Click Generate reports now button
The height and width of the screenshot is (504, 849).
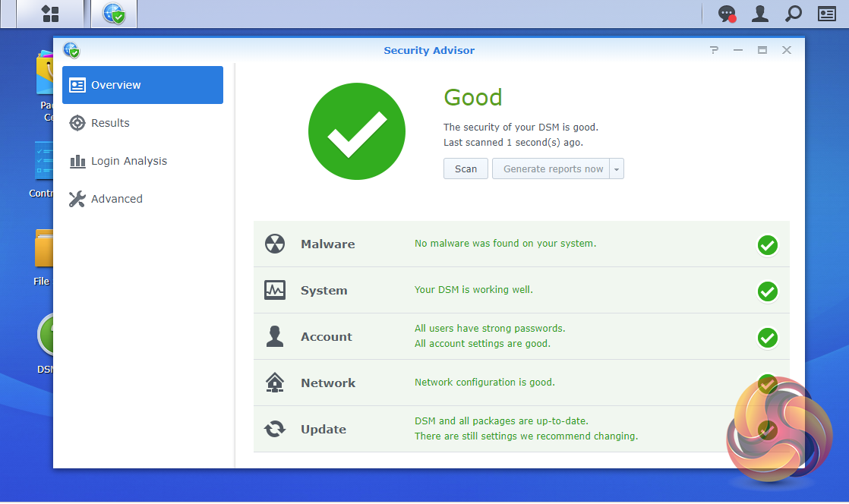[552, 169]
